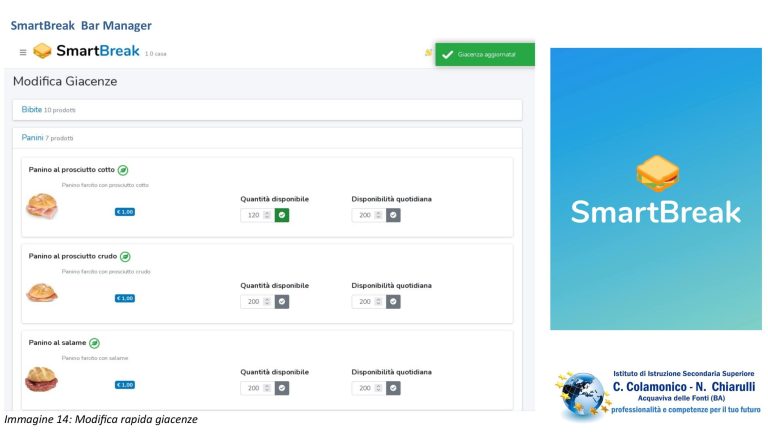This screenshot has height=432, width=768.
Task: Dismiss the Giacenza aggiornata notification
Action: point(485,54)
